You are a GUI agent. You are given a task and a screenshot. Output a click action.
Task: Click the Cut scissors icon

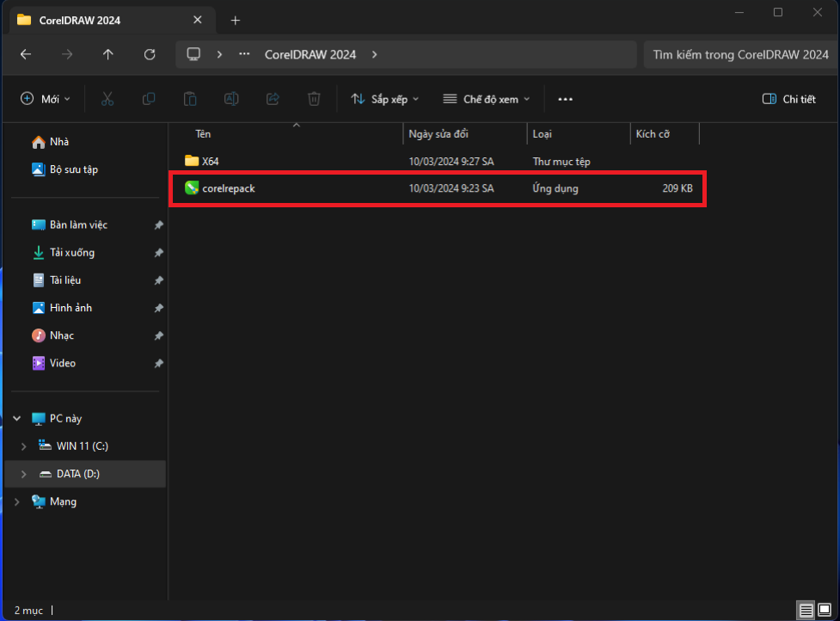[x=107, y=99]
